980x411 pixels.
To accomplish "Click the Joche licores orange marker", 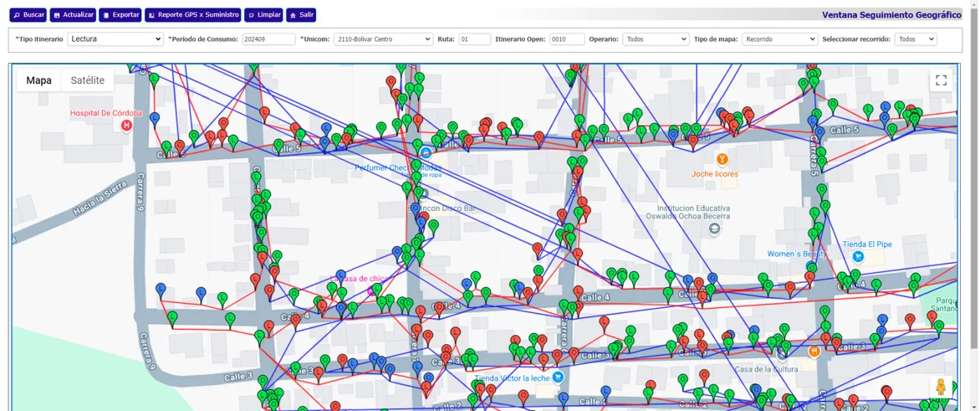I will [x=722, y=160].
